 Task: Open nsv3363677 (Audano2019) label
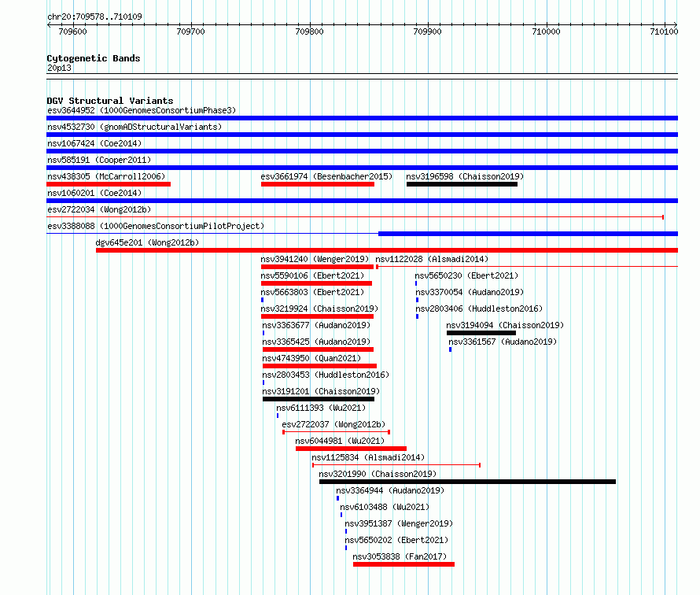click(316, 325)
